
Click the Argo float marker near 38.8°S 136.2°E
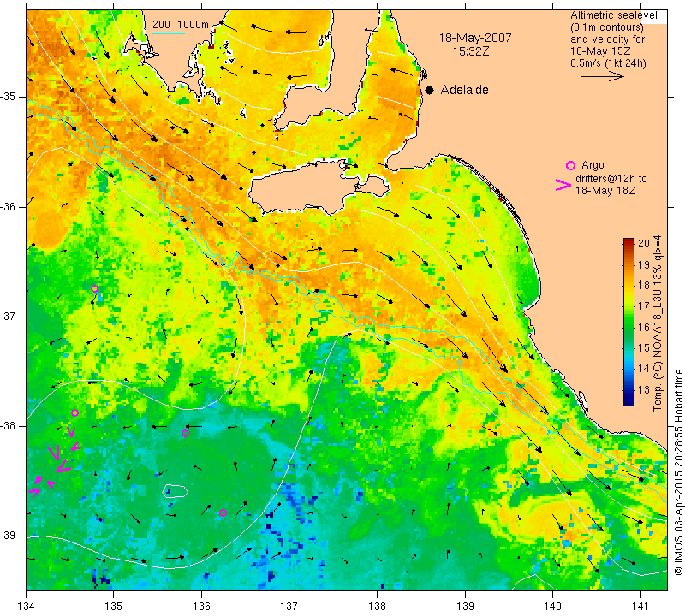click(x=223, y=513)
